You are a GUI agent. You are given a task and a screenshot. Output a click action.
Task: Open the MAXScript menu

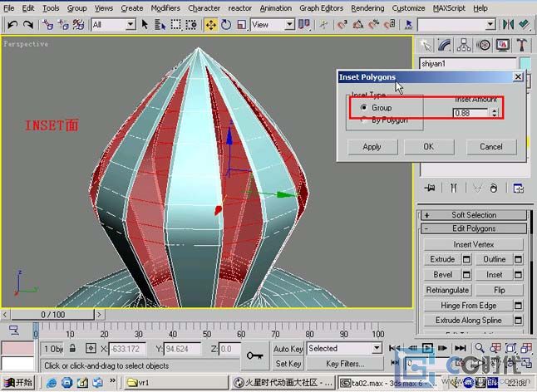click(450, 7)
